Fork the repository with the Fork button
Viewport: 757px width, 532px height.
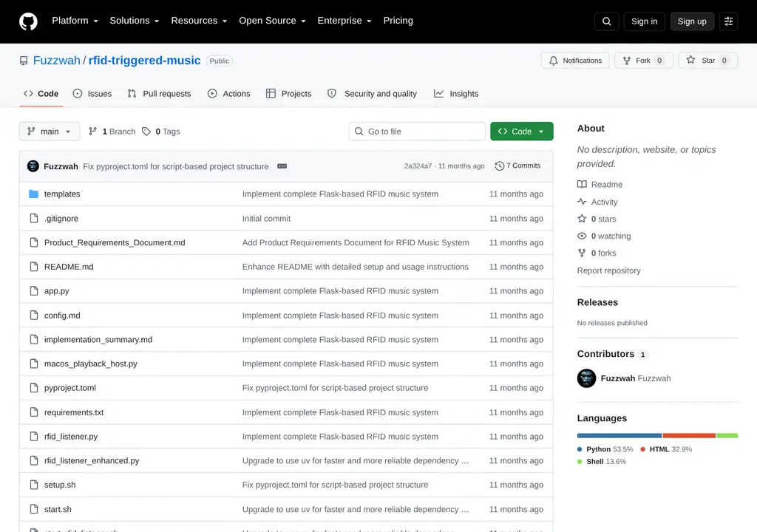[x=644, y=61]
